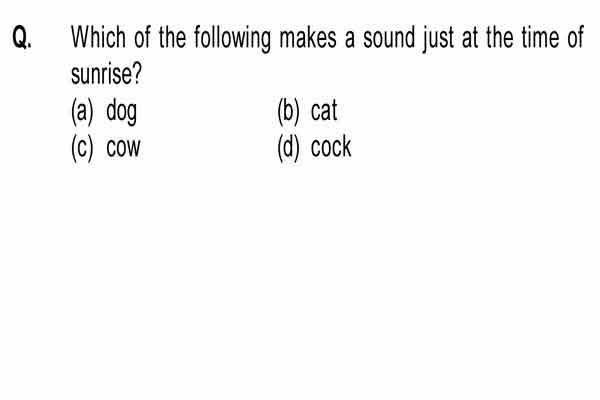
Task: Select the answer word "cow"
Action: pos(123,148)
